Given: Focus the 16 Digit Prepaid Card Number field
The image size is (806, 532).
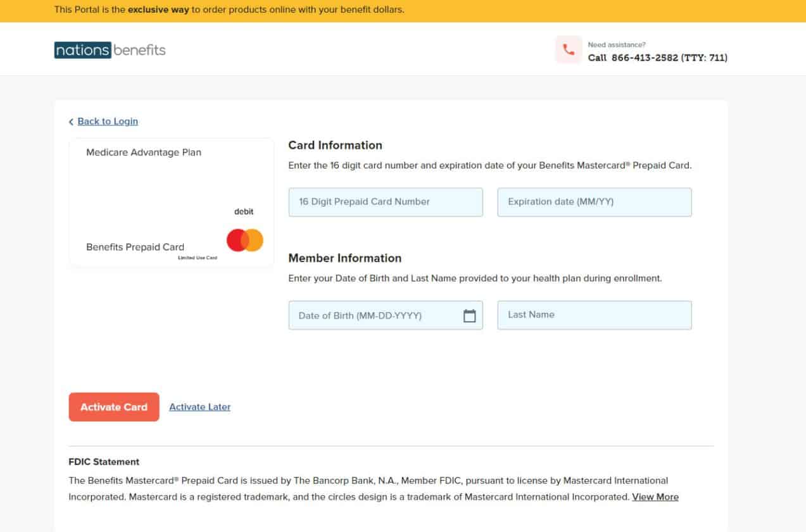Looking at the screenshot, I should pyautogui.click(x=385, y=202).
